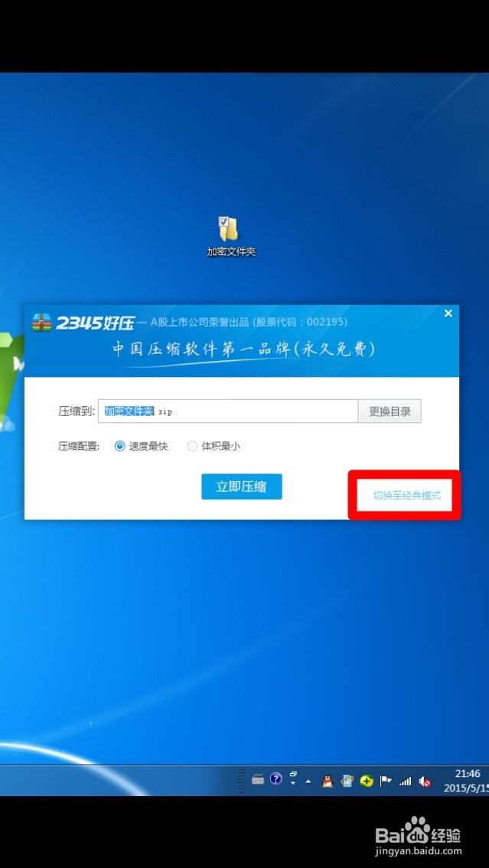Click the restore window language bar icon
489x868 pixels.
click(x=293, y=774)
